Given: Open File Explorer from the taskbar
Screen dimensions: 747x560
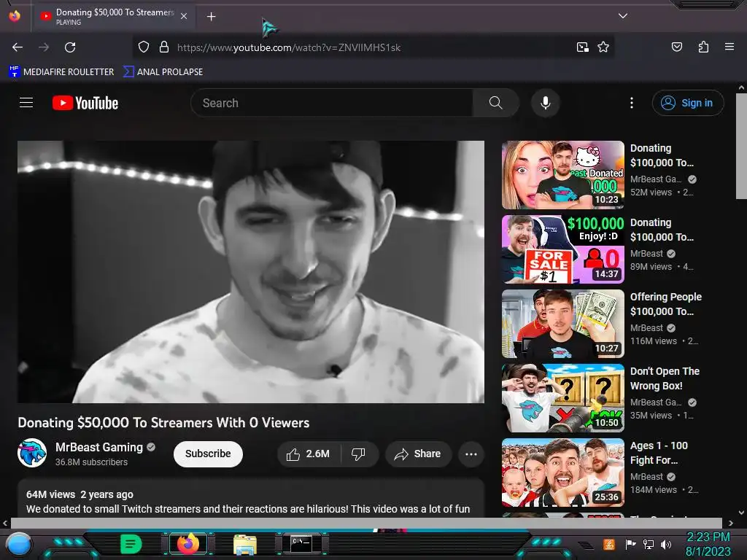Looking at the screenshot, I should pos(245,545).
